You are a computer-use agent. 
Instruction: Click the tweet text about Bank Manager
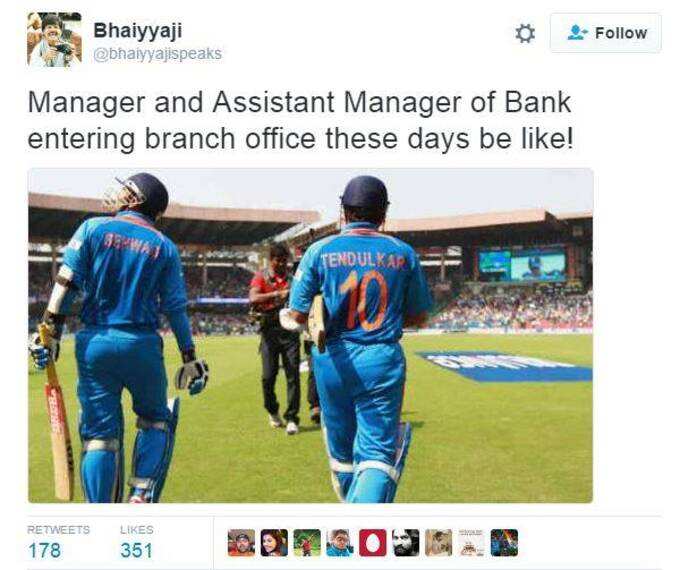point(300,121)
